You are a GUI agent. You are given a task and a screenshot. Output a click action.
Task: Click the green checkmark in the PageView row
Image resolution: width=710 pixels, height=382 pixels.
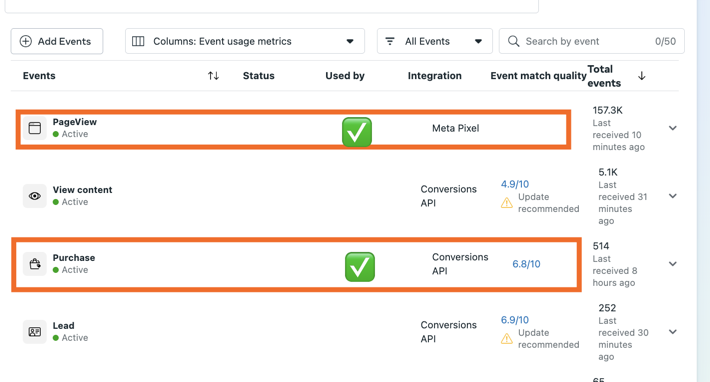pos(357,132)
